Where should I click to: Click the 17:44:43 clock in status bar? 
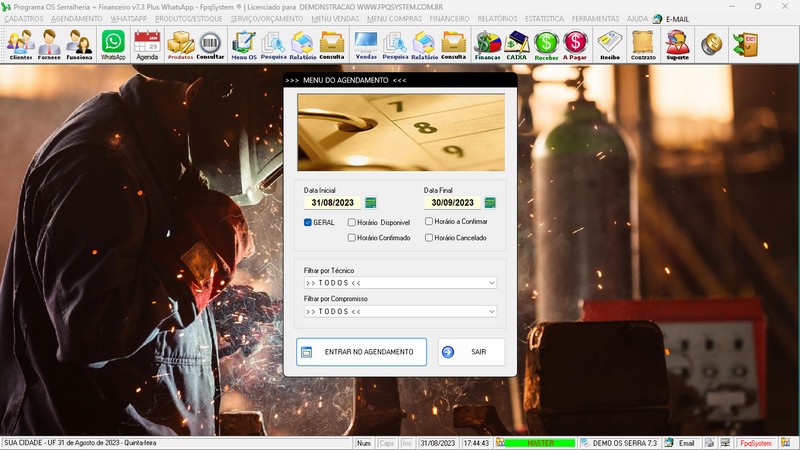click(476, 443)
